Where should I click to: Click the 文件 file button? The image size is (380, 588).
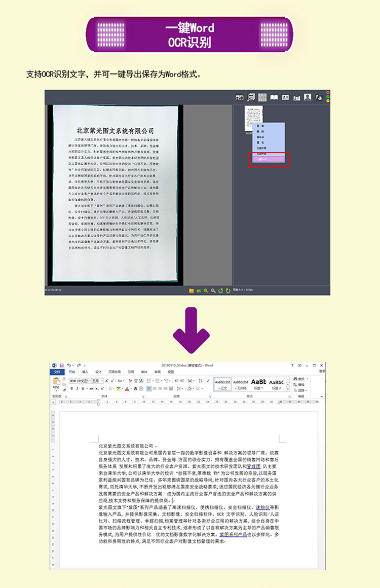57,372
